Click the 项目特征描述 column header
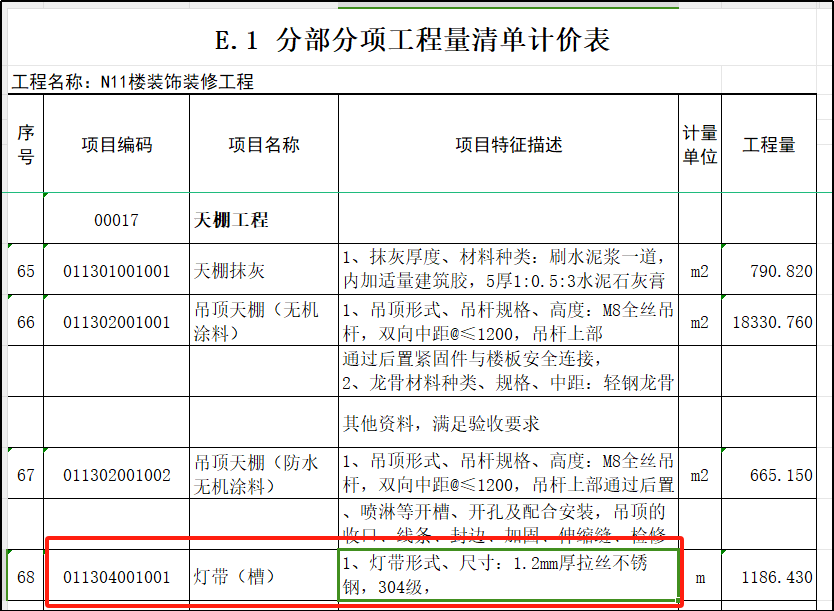 click(508, 145)
